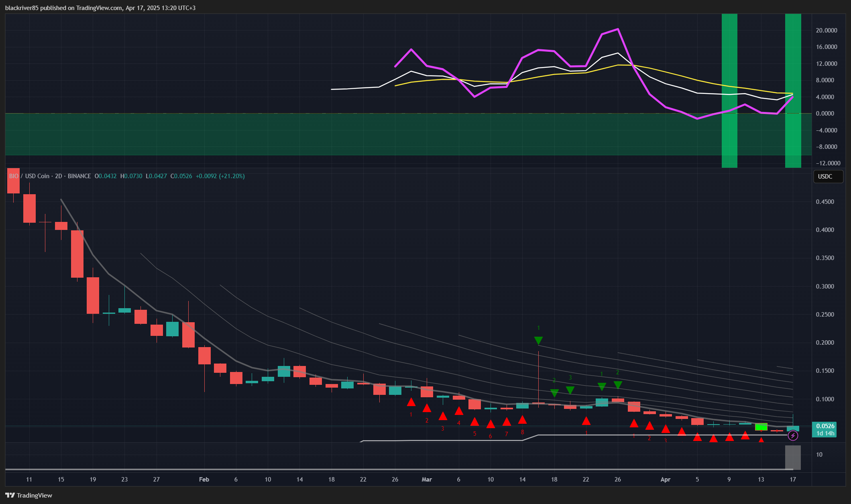This screenshot has width=851, height=504.
Task: Click the high value H0.0730 in legend
Action: pyautogui.click(x=131, y=176)
